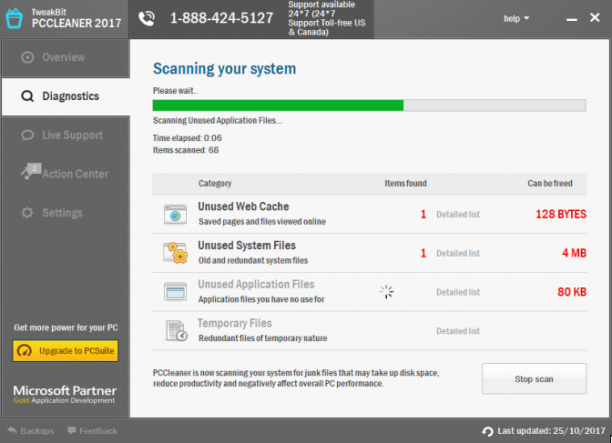Screen dimensions: 612x443
Task: Click Upgrade to PCSuite button
Action: [x=66, y=350]
